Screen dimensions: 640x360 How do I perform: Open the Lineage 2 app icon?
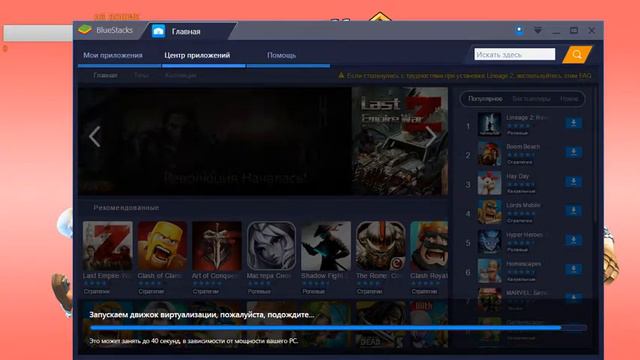(489, 124)
